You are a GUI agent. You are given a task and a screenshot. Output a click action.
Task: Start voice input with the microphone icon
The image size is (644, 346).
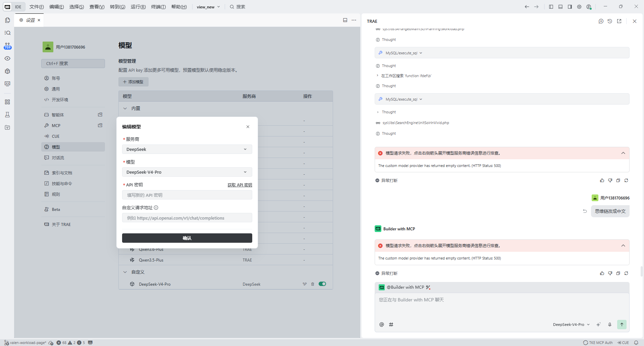coord(610,325)
